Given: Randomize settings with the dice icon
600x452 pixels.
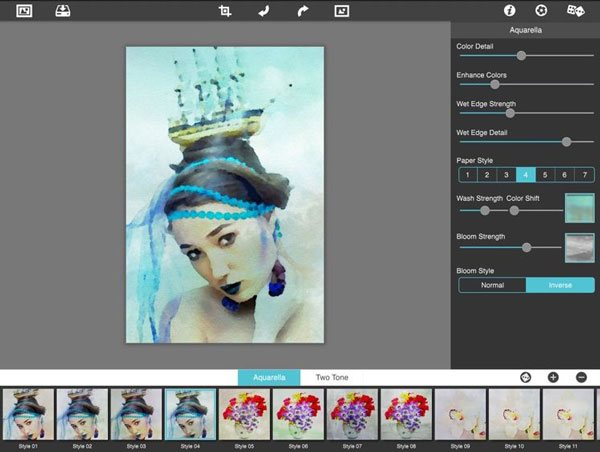Looking at the screenshot, I should tap(576, 11).
